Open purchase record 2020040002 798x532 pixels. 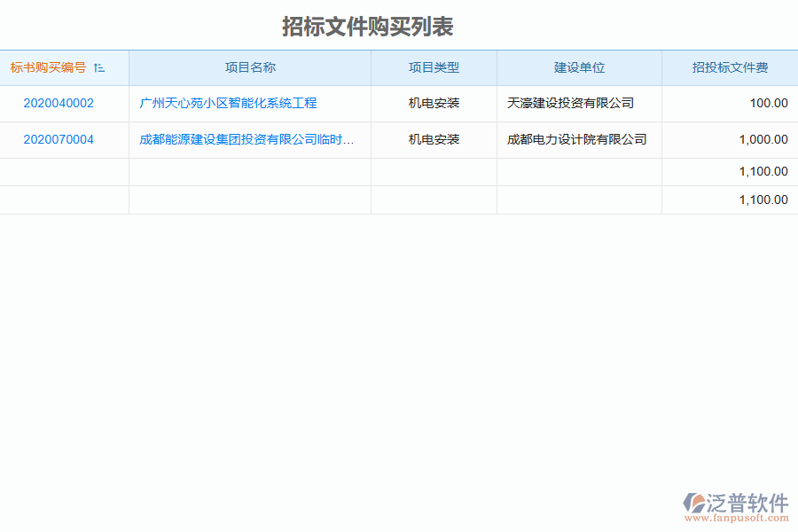57,103
